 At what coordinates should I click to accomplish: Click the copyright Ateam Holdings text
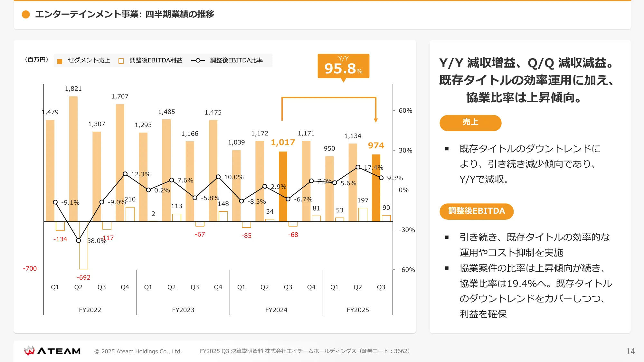[138, 351]
